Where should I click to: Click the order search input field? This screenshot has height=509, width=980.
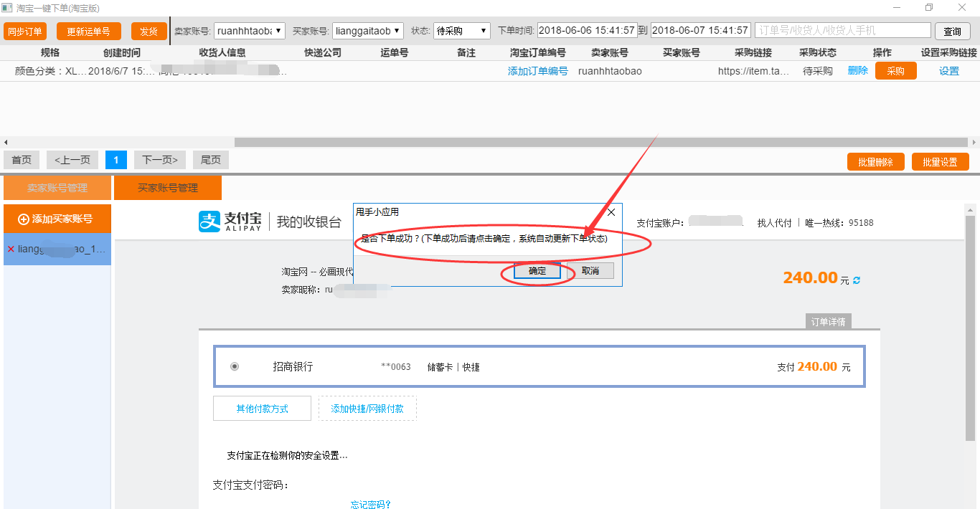tap(843, 31)
